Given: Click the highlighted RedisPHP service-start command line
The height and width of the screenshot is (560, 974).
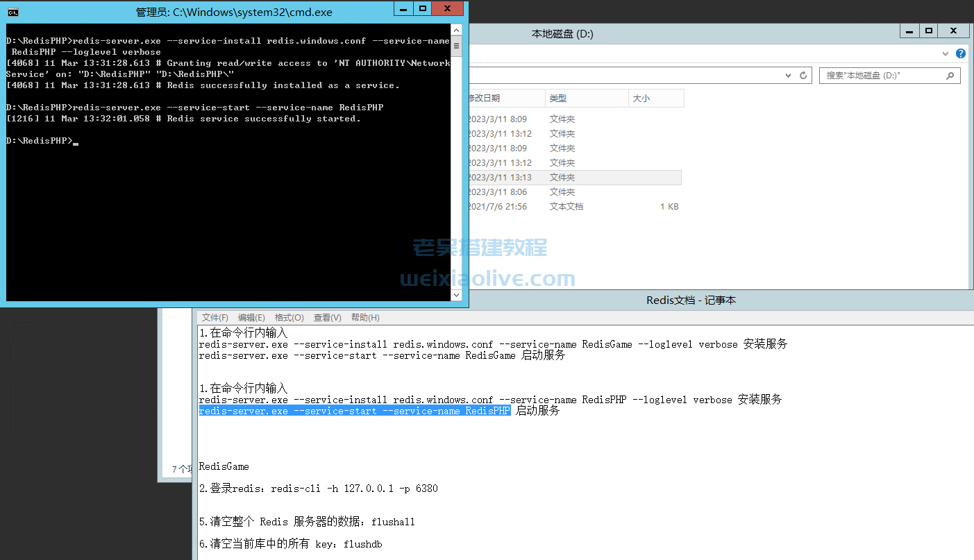Looking at the screenshot, I should pos(354,410).
